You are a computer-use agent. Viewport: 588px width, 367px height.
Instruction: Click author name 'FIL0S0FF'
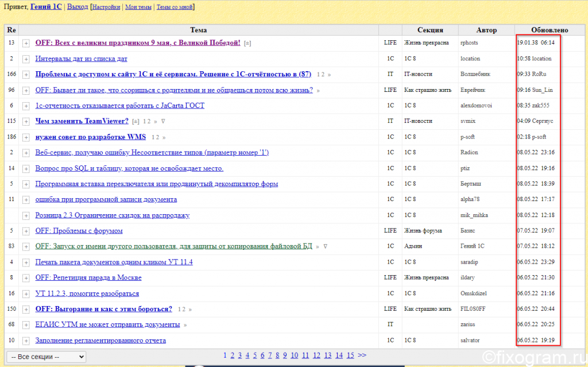tap(473, 309)
